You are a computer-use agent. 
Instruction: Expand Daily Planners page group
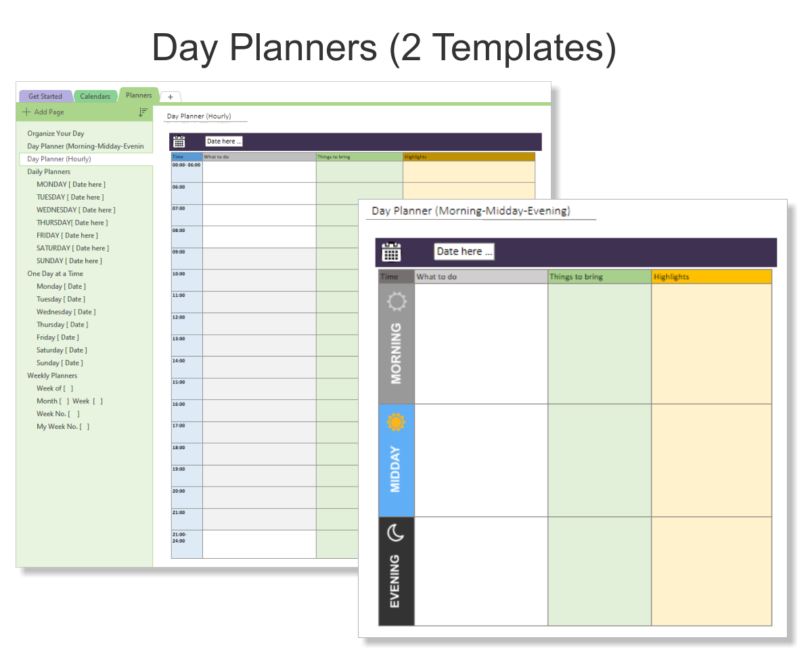point(49,172)
